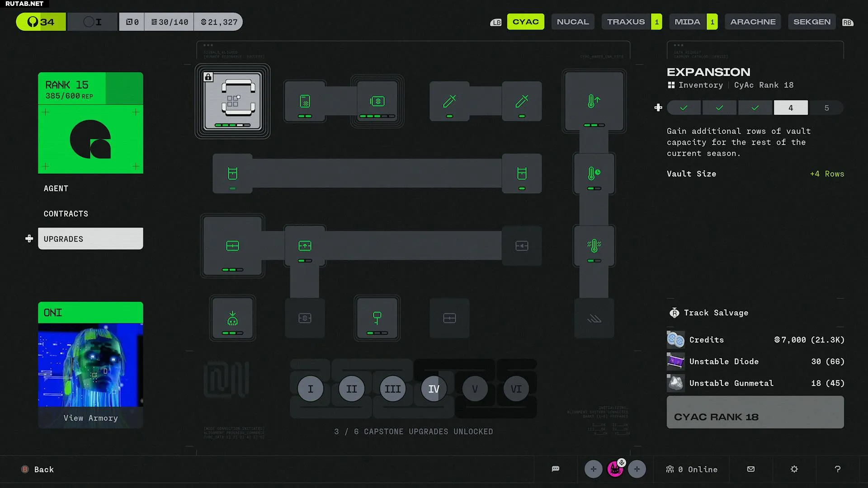Open the settings gear icon
The width and height of the screenshot is (868, 488).
coord(794,469)
